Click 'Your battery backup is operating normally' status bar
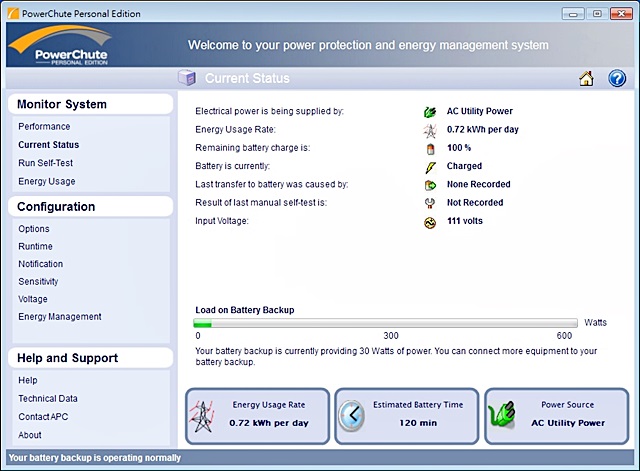The image size is (640, 471). [x=320, y=458]
